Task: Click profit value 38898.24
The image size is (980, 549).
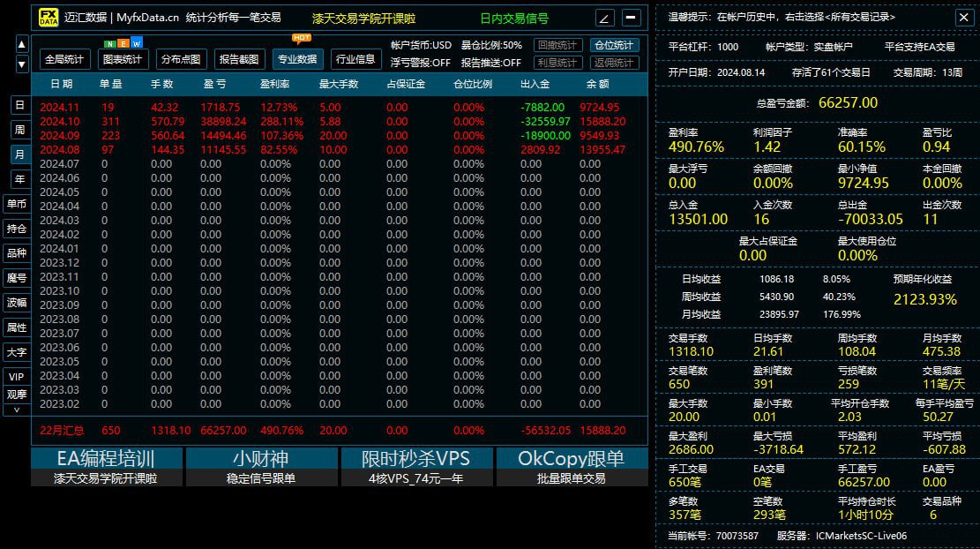Action: coord(223,121)
